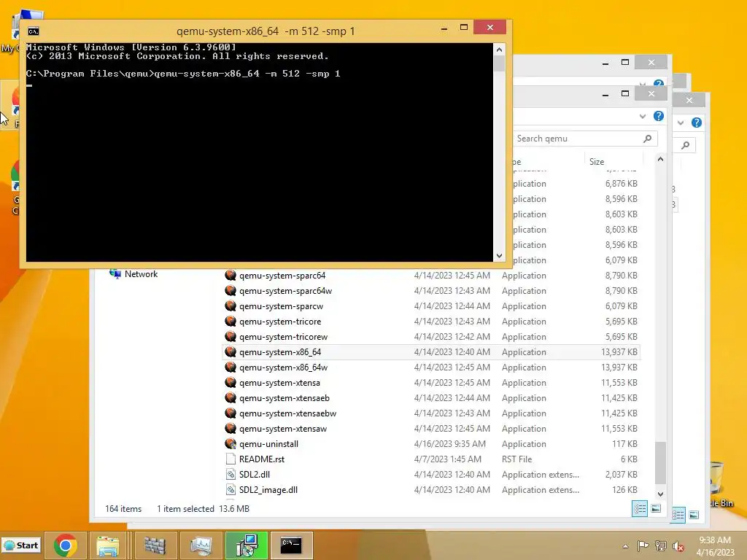Select the qemu-uninstall file name

(268, 444)
